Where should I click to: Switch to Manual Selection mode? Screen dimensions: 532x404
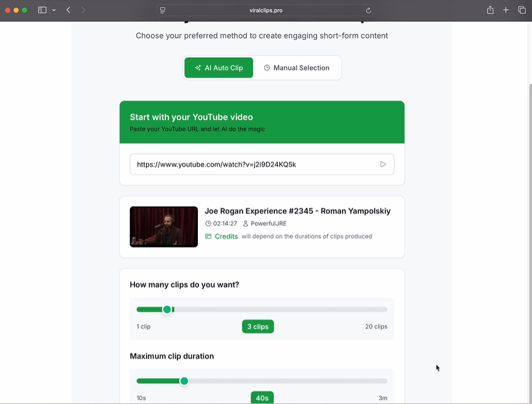pos(297,68)
